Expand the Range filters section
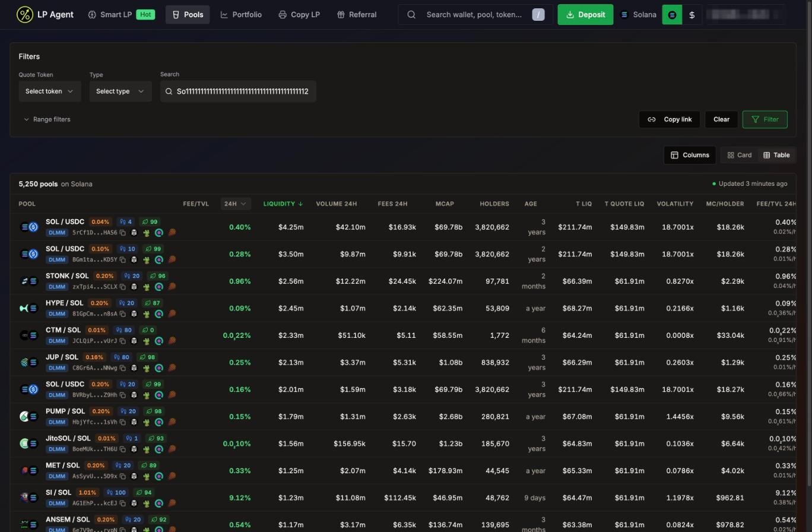This screenshot has width=812, height=532. [x=47, y=119]
